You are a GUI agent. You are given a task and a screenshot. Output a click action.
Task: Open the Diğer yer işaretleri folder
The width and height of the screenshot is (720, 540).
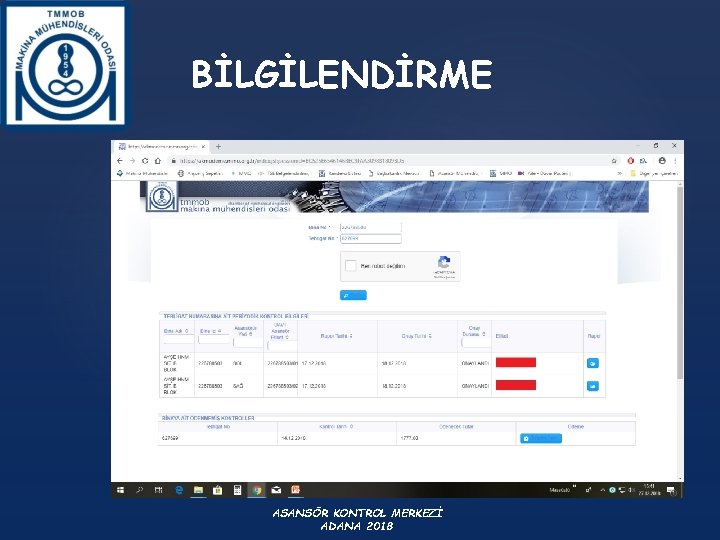(x=654, y=173)
